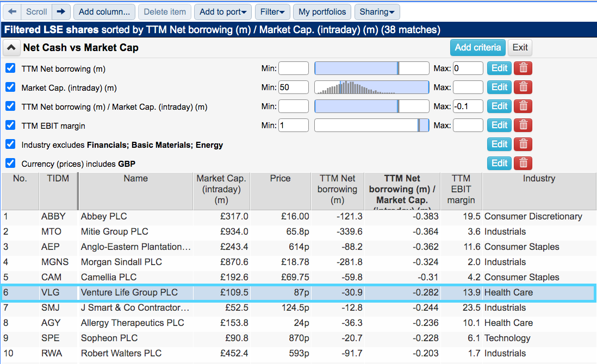Image resolution: width=597 pixels, height=364 pixels.
Task: Delete the Currency (prices) criterion
Action: [523, 164]
